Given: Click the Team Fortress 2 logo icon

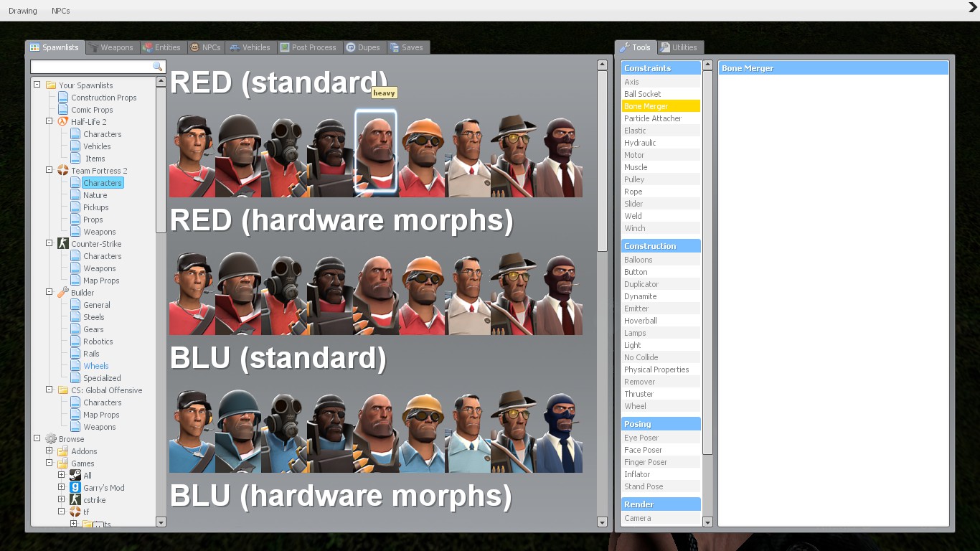Looking at the screenshot, I should coord(63,171).
